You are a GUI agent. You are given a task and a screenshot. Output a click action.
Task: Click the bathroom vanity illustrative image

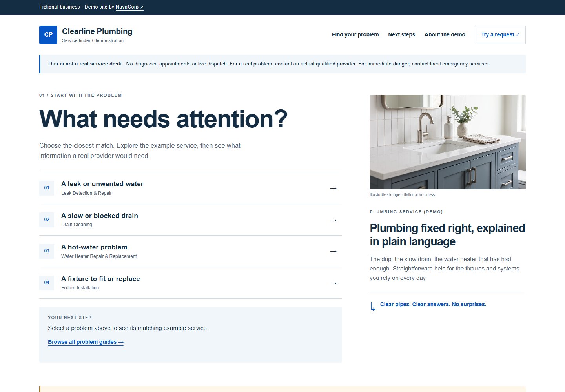(448, 142)
